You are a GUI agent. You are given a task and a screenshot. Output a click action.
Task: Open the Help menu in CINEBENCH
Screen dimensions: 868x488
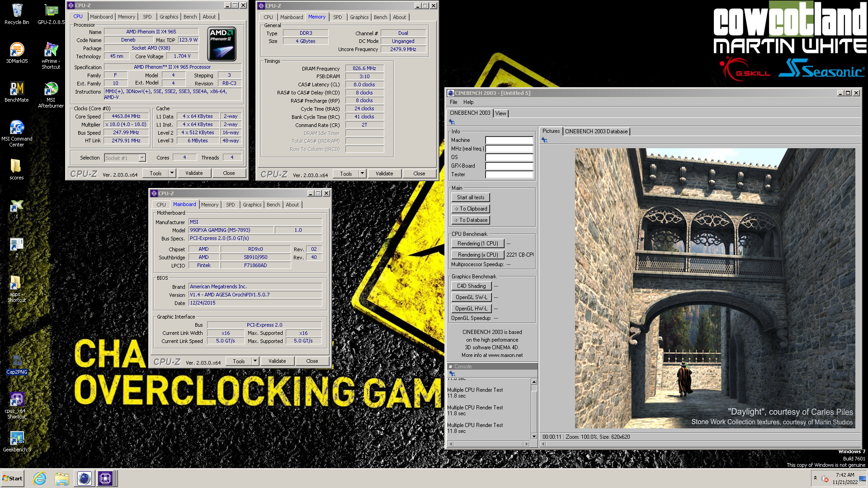468,102
